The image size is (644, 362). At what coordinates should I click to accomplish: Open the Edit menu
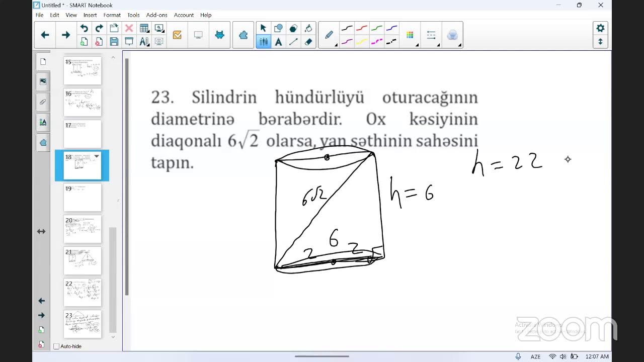[x=54, y=15]
